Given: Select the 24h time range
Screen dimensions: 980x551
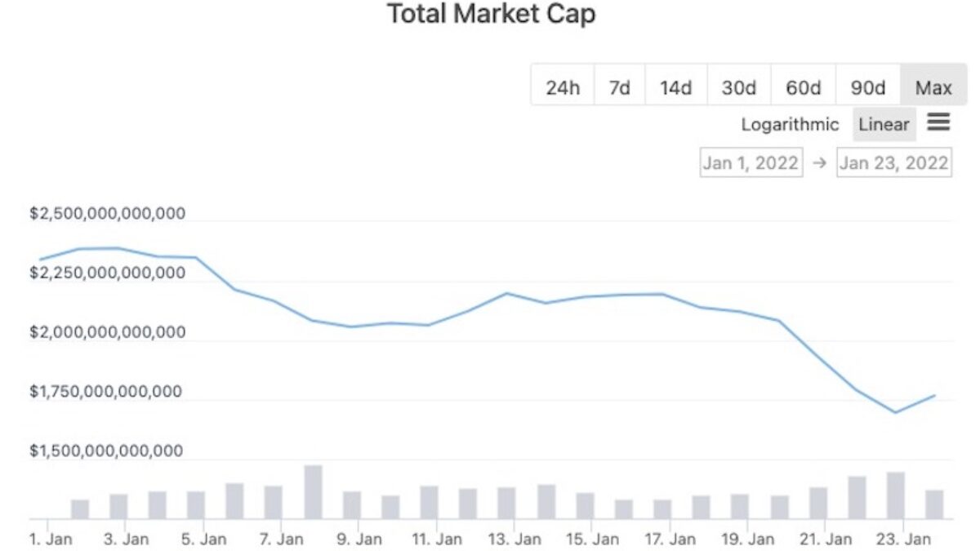Looking at the screenshot, I should (562, 87).
